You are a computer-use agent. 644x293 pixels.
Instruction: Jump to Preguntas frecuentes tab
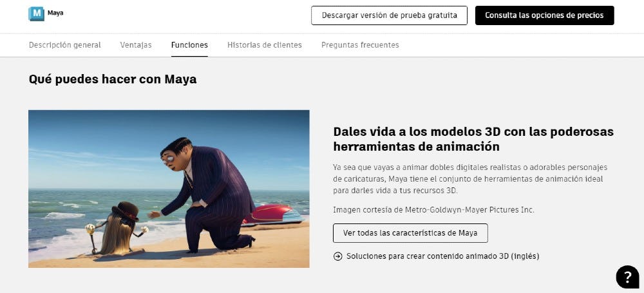pyautogui.click(x=360, y=45)
